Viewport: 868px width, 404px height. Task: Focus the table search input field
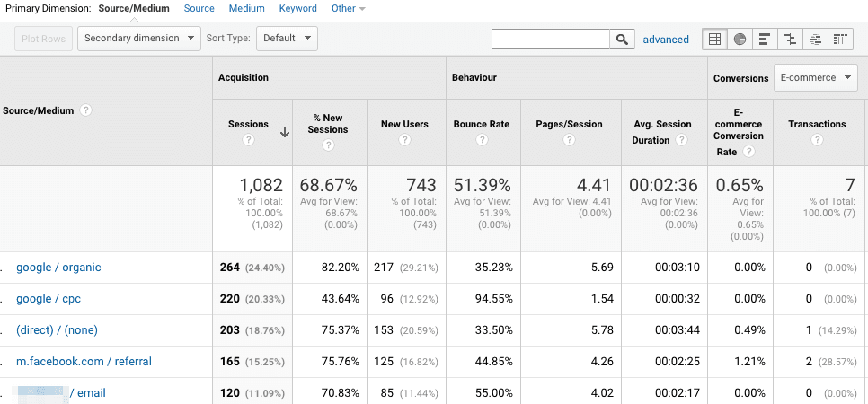click(x=551, y=39)
